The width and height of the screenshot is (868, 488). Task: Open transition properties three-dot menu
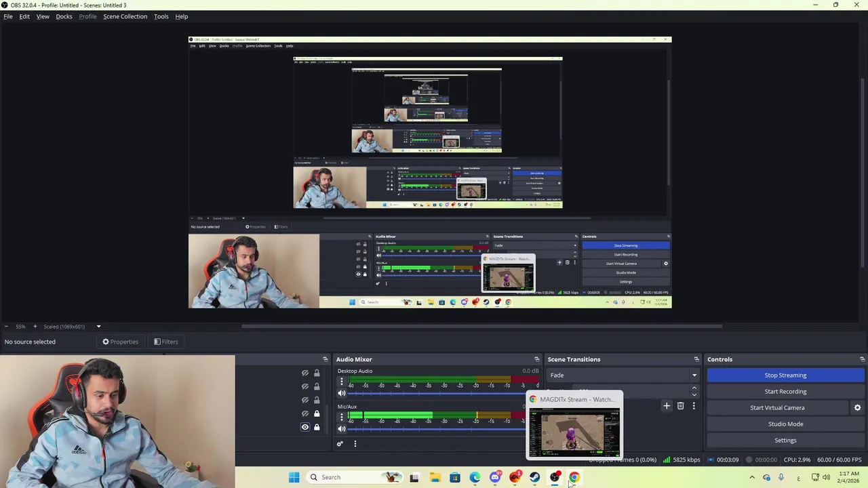click(694, 406)
